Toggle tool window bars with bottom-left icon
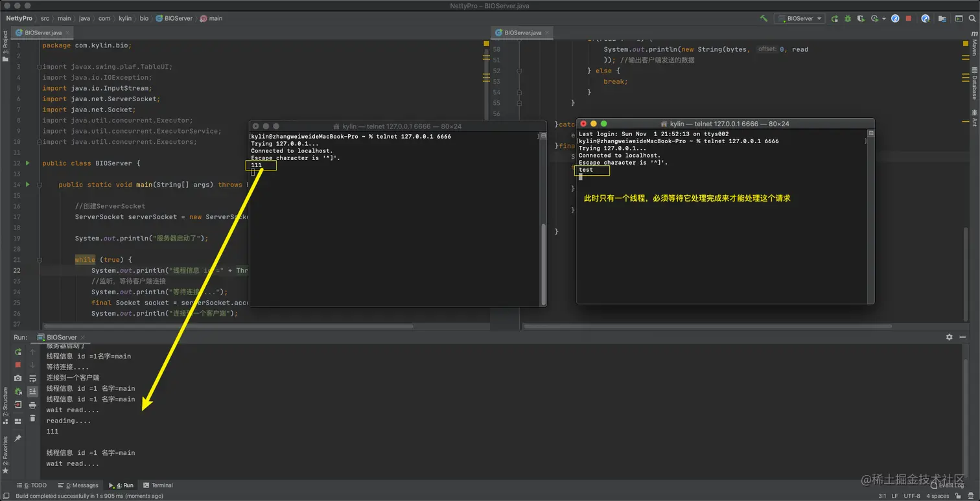The image size is (980, 501). (6, 496)
